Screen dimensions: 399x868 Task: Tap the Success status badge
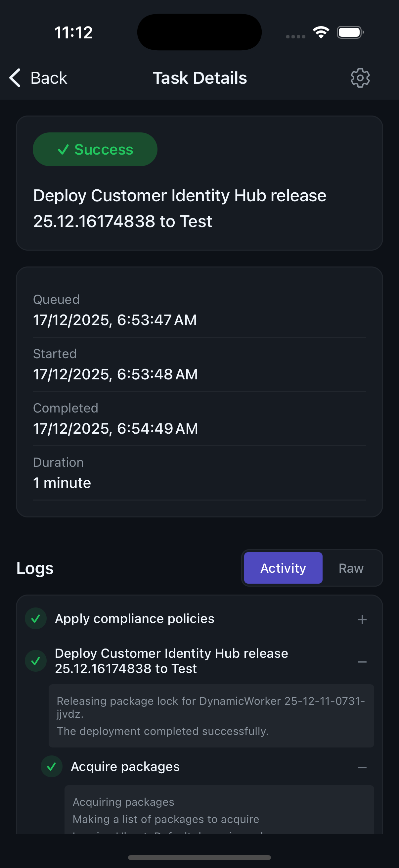click(95, 149)
